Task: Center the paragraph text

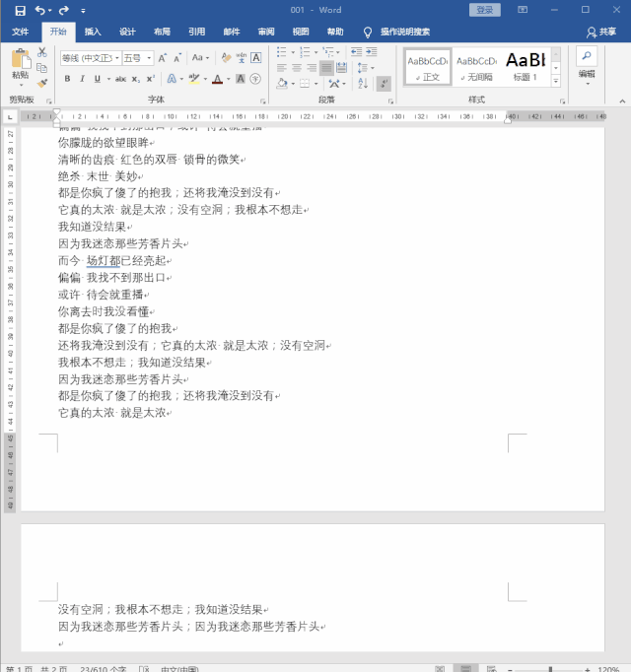Action: (x=297, y=68)
